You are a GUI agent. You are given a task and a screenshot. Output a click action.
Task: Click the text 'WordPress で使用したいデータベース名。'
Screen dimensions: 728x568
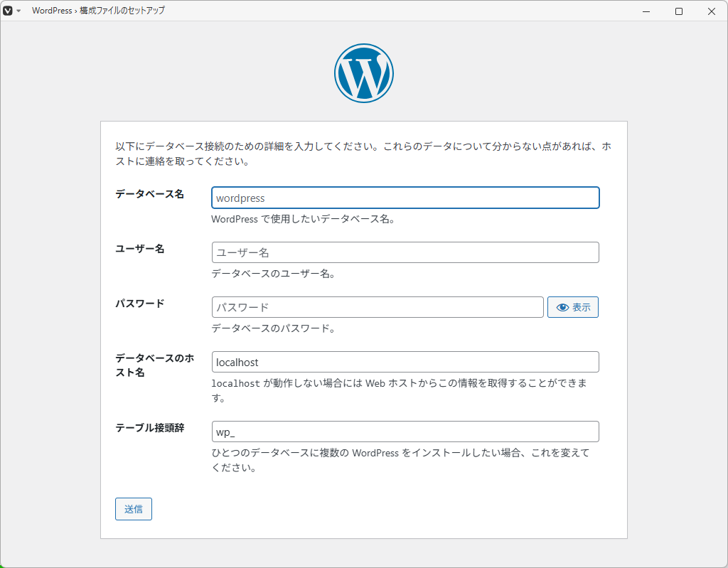point(303,219)
